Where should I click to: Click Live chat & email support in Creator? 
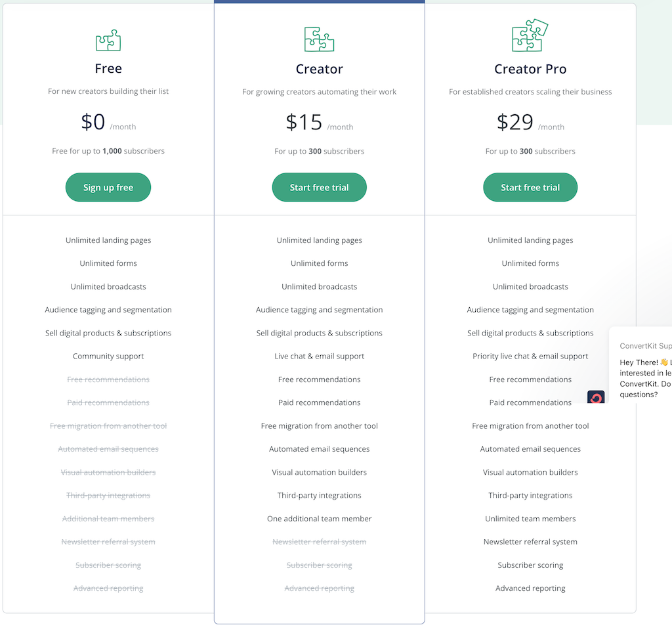[320, 357]
